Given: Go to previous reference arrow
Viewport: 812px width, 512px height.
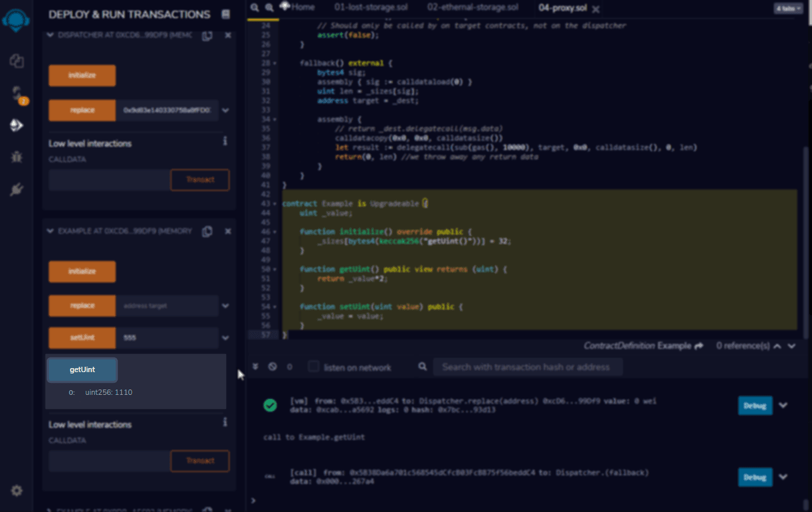Looking at the screenshot, I should pos(777,346).
